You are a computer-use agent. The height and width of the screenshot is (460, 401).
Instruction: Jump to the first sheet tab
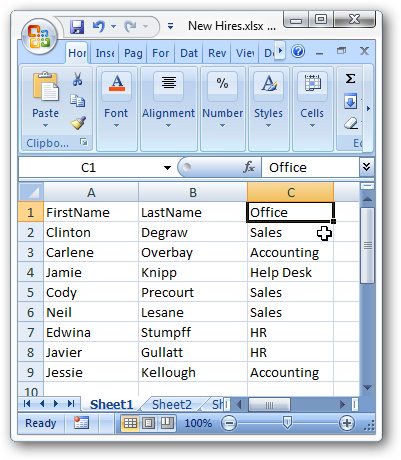[27, 404]
